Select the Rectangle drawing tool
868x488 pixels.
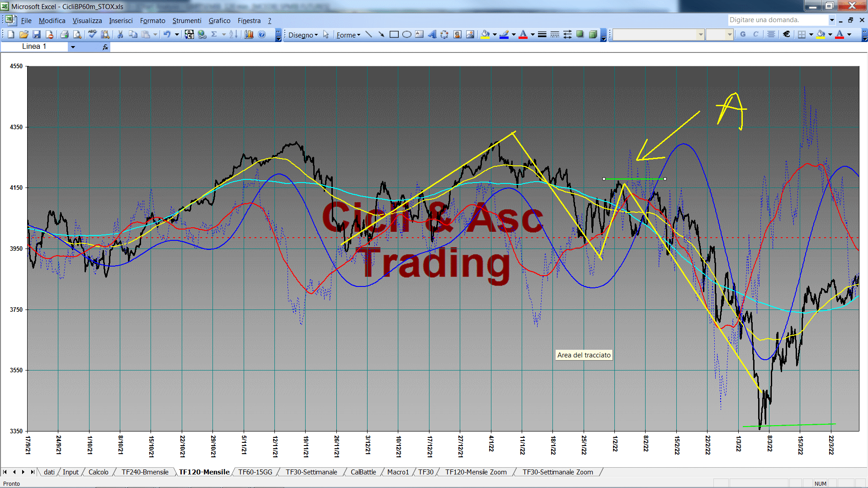point(394,34)
